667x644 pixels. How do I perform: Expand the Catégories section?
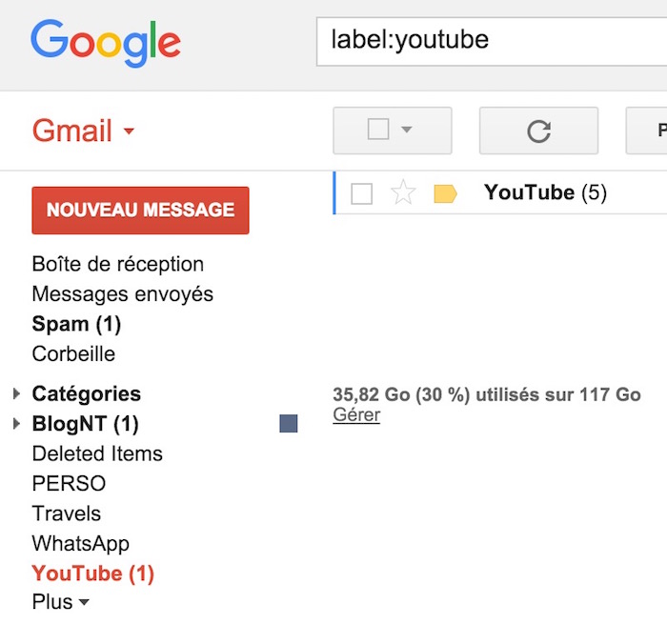[x=17, y=393]
